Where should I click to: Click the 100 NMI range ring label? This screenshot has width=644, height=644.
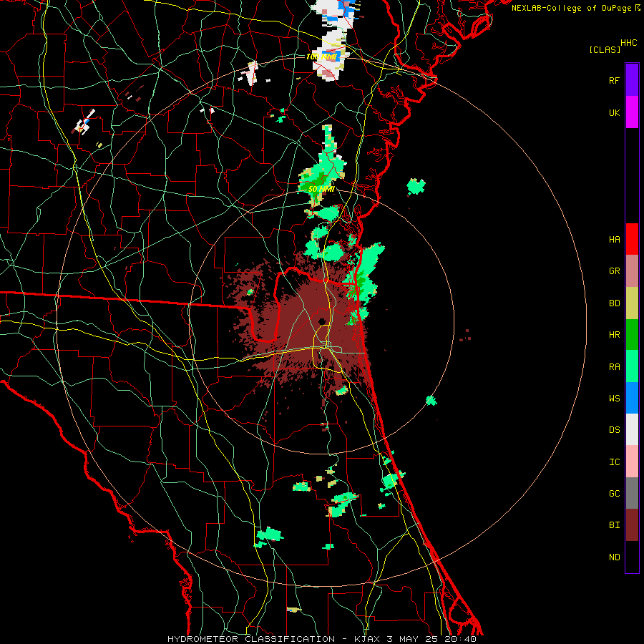(321, 57)
